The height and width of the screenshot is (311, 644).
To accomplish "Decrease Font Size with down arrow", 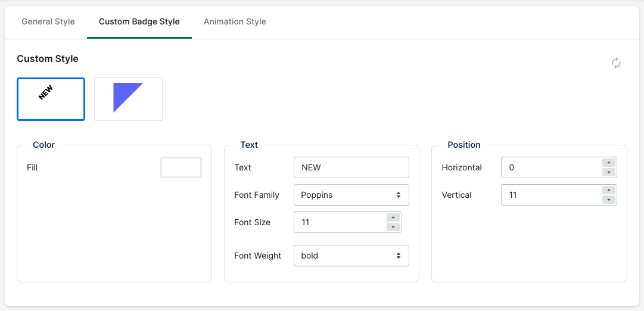I will [x=393, y=227].
